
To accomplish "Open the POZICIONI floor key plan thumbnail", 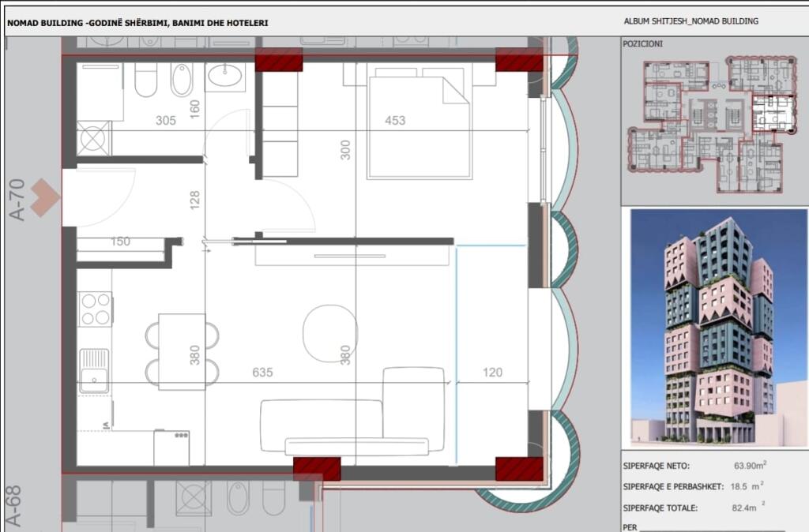I will (713, 125).
